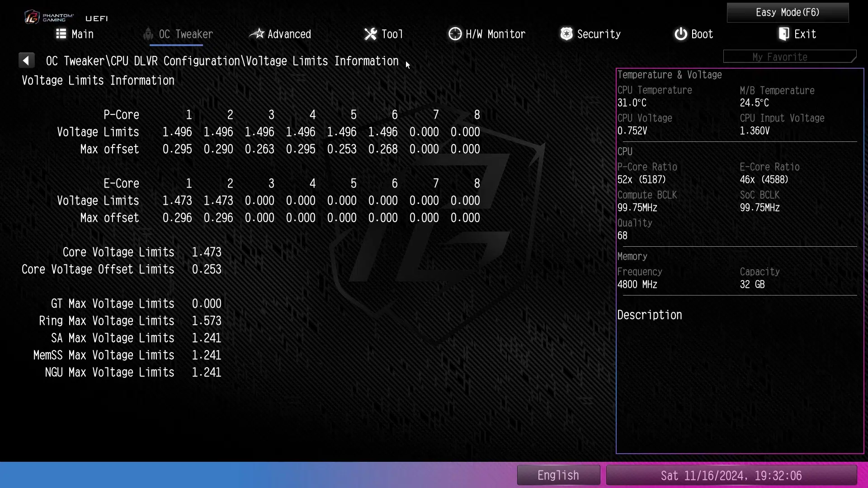Click Compute BCLK value 99.75MHz

[x=637, y=208]
